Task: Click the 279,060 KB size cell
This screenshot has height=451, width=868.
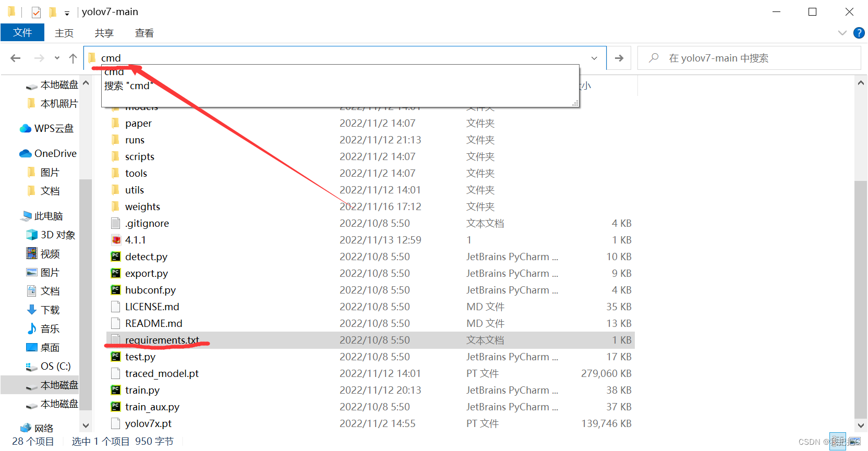Action: coord(606,374)
